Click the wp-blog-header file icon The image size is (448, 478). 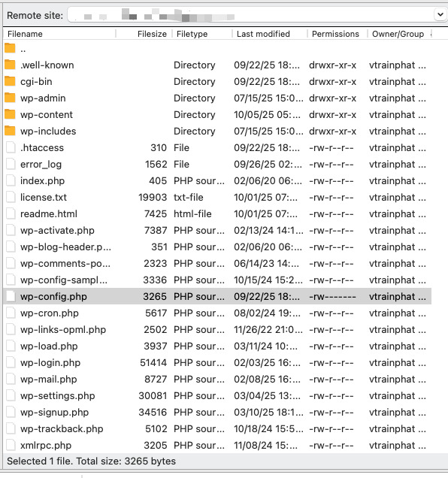pyautogui.click(x=11, y=247)
